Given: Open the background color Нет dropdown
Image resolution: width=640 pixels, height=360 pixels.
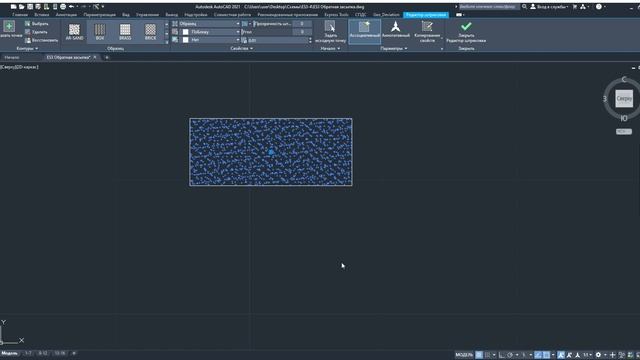Looking at the screenshot, I should pyautogui.click(x=209, y=40).
